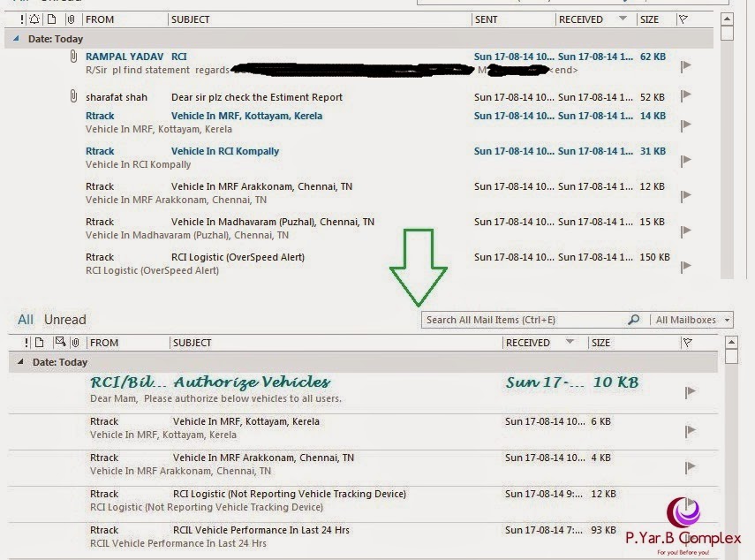Click the paperclip attachment column header icon
The width and height of the screenshot is (755, 560).
pyautogui.click(x=72, y=19)
